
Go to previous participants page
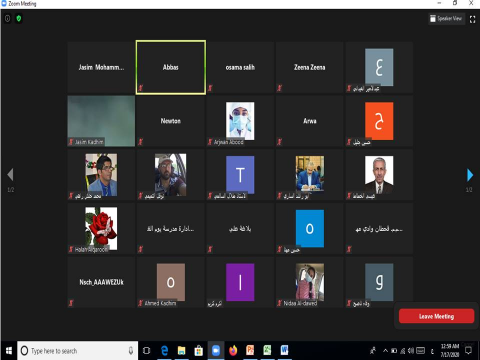coord(10,175)
